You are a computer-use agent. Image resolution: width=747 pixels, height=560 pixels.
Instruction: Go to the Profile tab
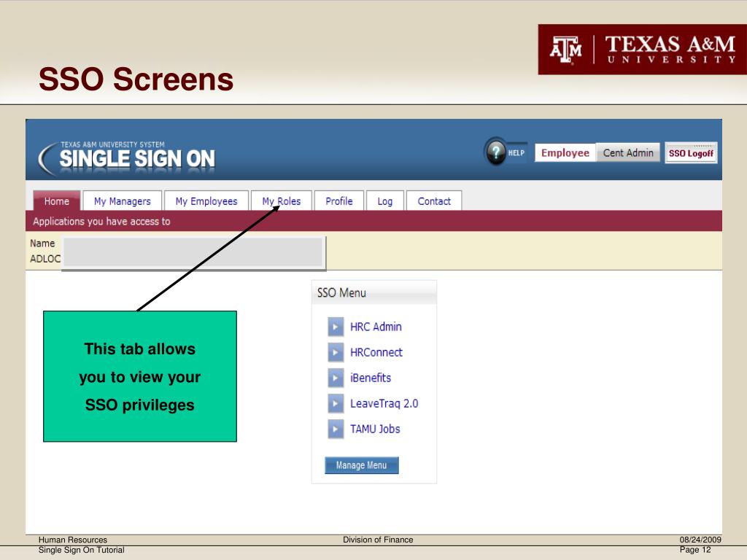click(x=339, y=201)
